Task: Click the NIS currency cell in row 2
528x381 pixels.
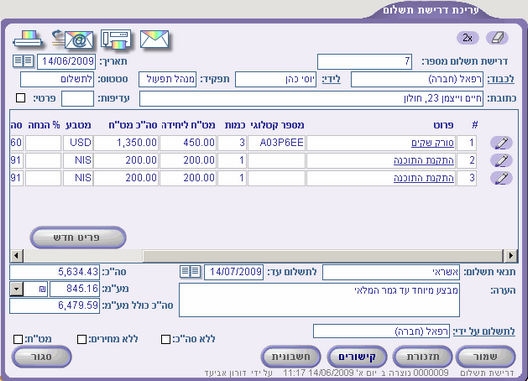Action: (x=78, y=160)
